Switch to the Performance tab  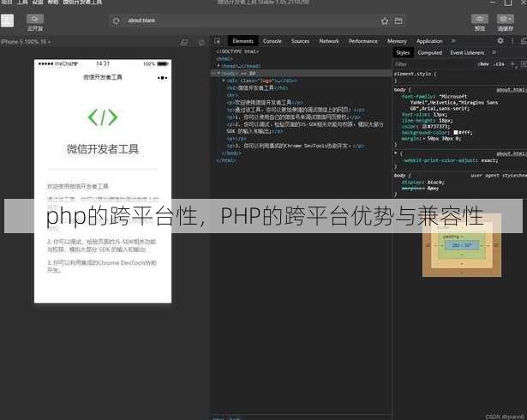363,41
